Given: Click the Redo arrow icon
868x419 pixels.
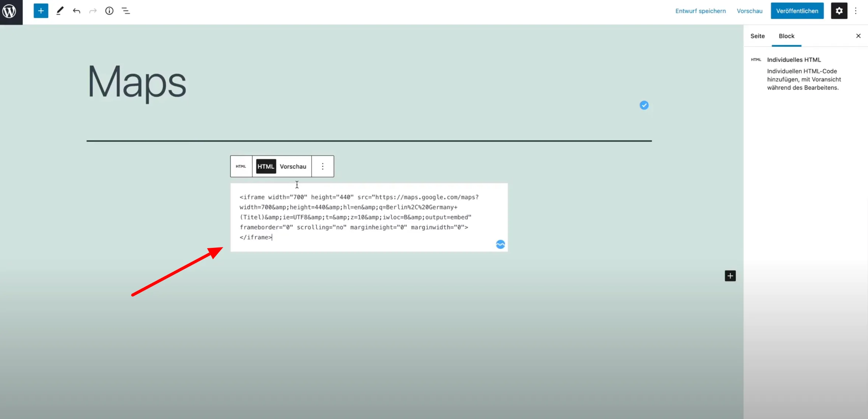Looking at the screenshot, I should click(93, 11).
